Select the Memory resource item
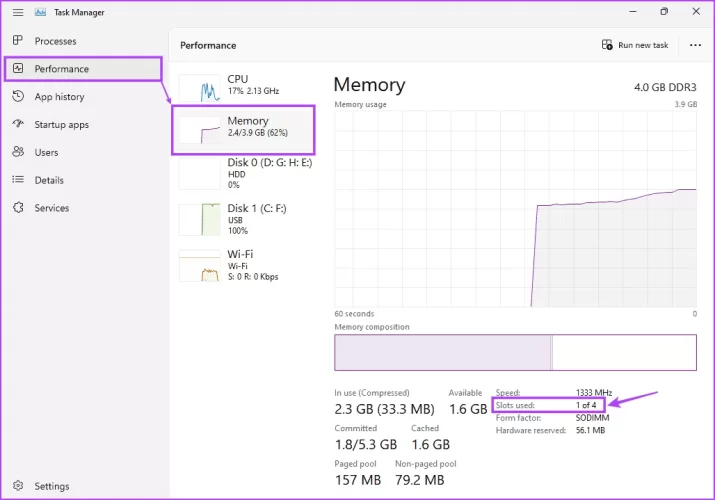Viewport: 715px width, 500px height. (x=244, y=130)
